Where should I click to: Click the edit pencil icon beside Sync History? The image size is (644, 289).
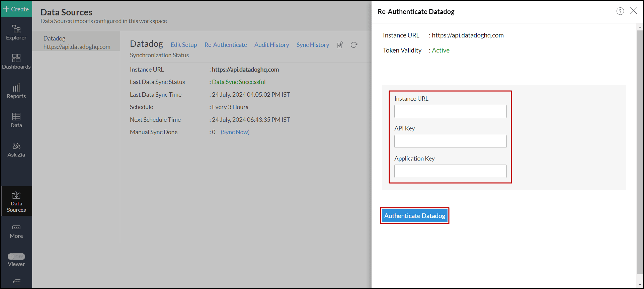coord(340,45)
